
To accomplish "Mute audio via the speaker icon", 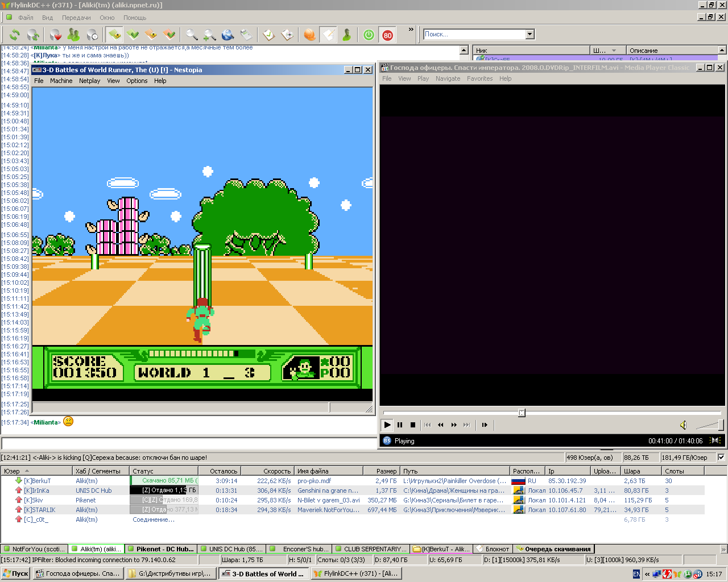I will click(684, 425).
